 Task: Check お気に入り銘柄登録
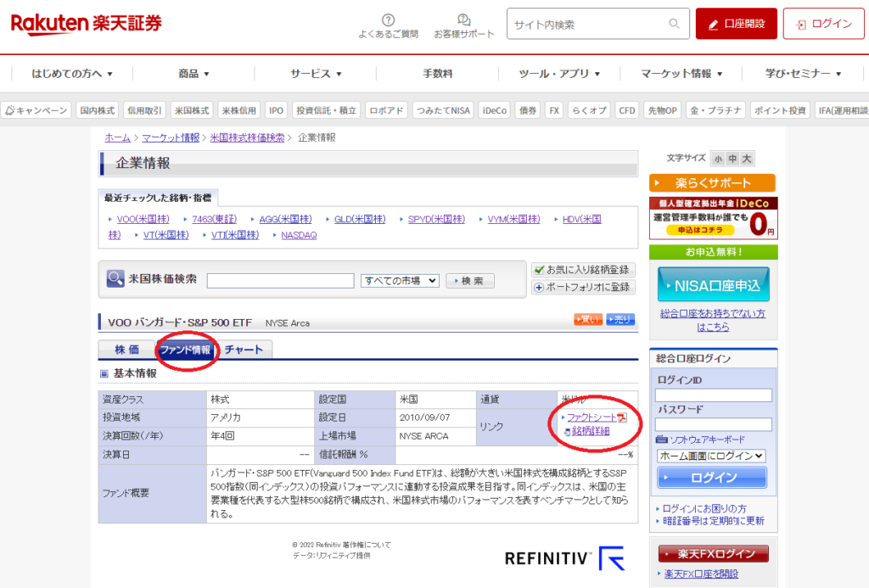coord(583,270)
